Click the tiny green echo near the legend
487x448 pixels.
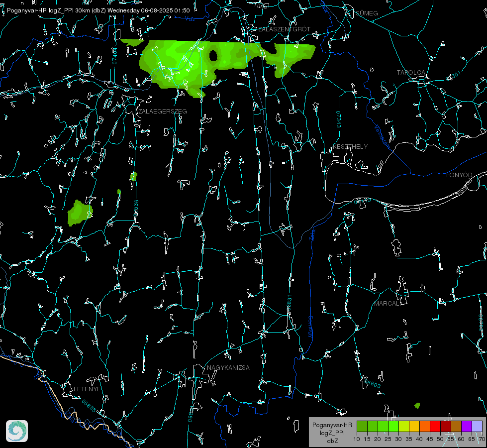(417, 405)
